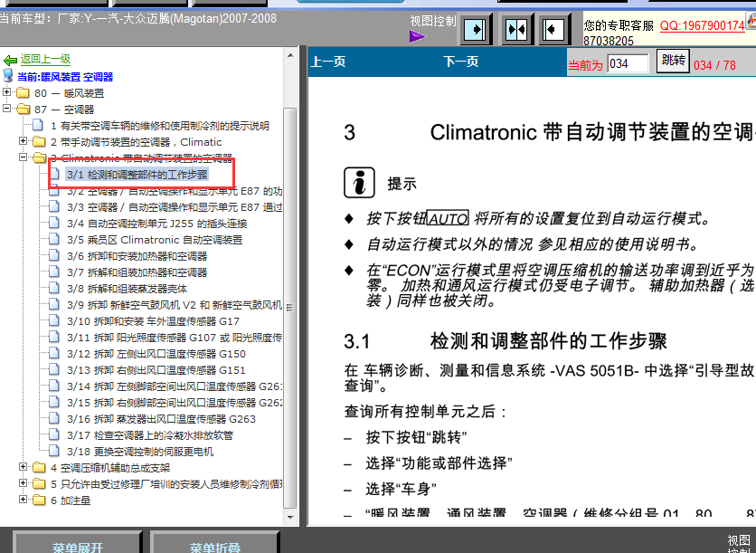
Task: Open 3/9 拆卸 新鲜空气鼓风机 V2
Action: (x=175, y=305)
